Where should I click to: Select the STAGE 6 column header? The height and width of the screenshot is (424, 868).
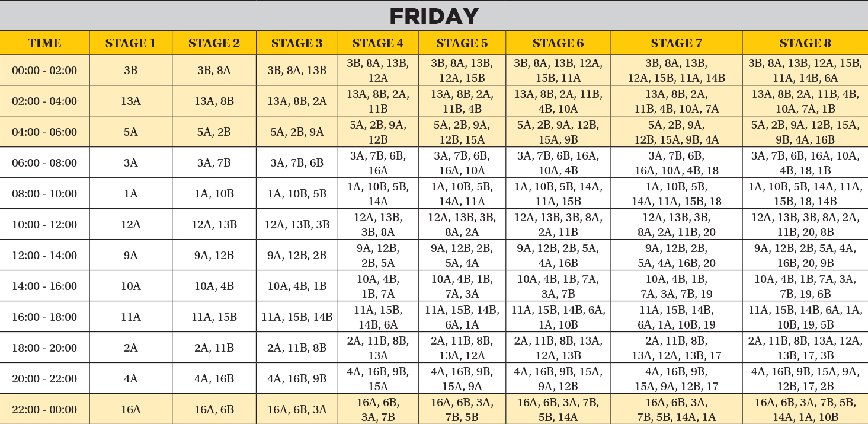[558, 43]
